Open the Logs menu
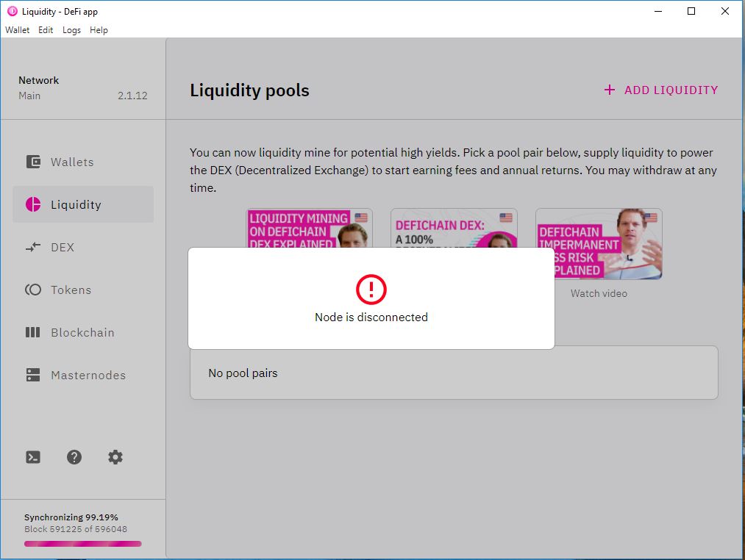 click(72, 30)
